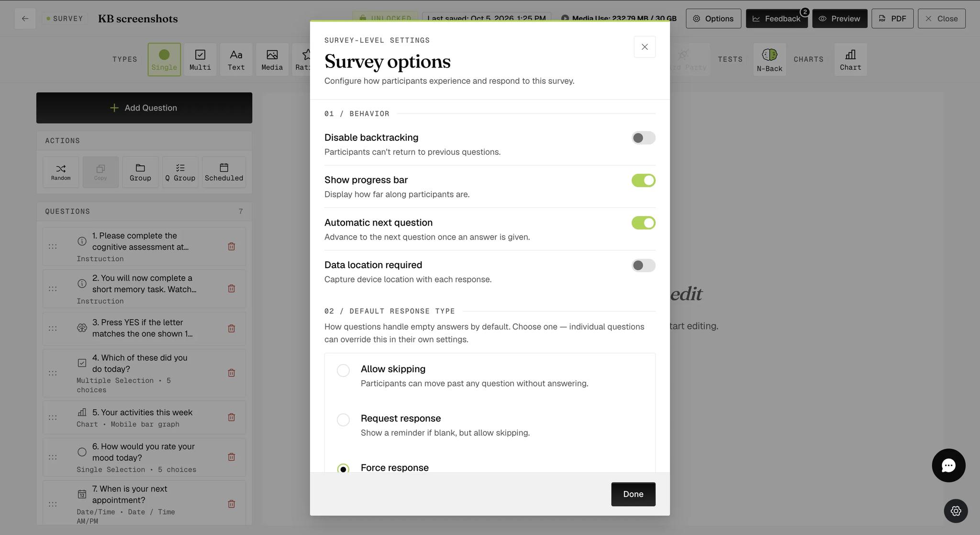980x535 pixels.
Task: Click the Done button
Action: pyautogui.click(x=633, y=494)
